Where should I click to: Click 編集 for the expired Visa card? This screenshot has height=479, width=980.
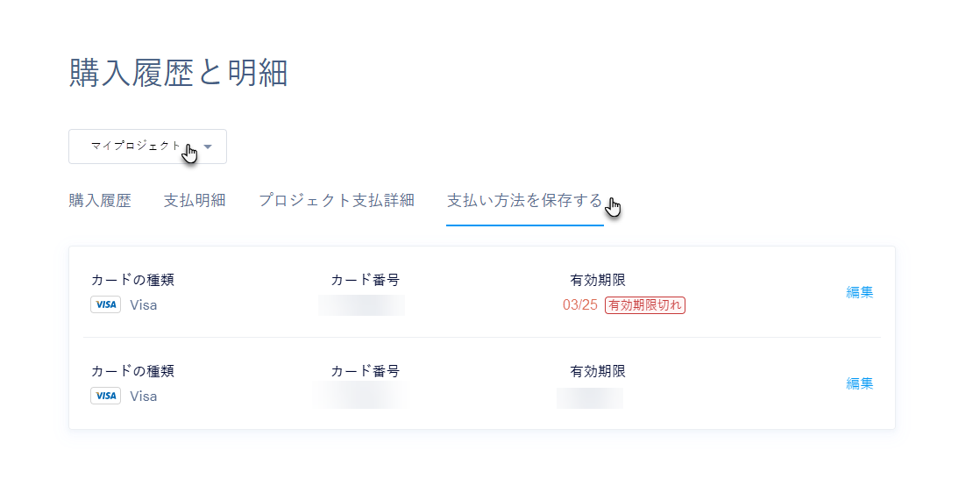point(859,293)
